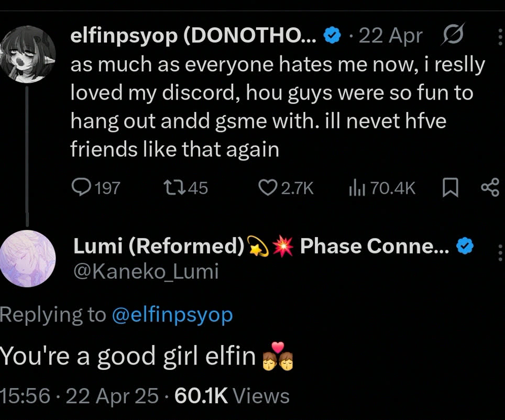Follow the @elfinpsyop mention in Replying to
Screen dimensions: 505x420
172,315
